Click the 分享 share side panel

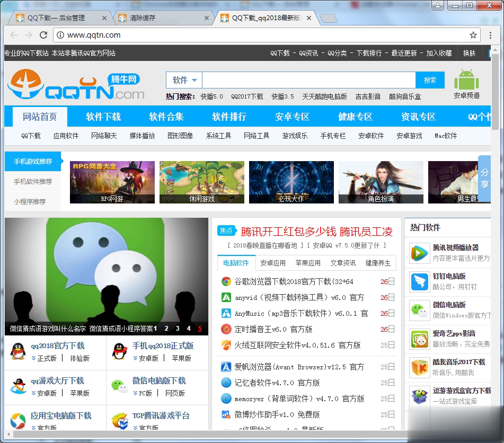coord(485,178)
